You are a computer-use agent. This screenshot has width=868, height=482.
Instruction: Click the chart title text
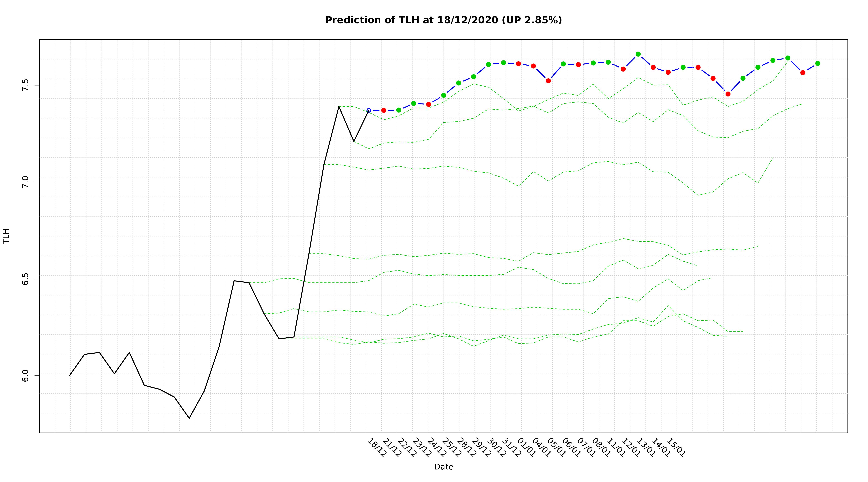point(443,20)
